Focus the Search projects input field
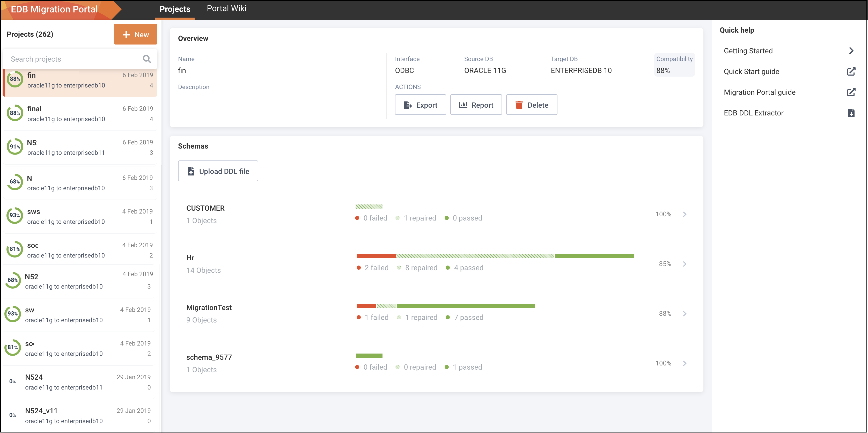The height and width of the screenshot is (433, 868). pyautogui.click(x=80, y=59)
